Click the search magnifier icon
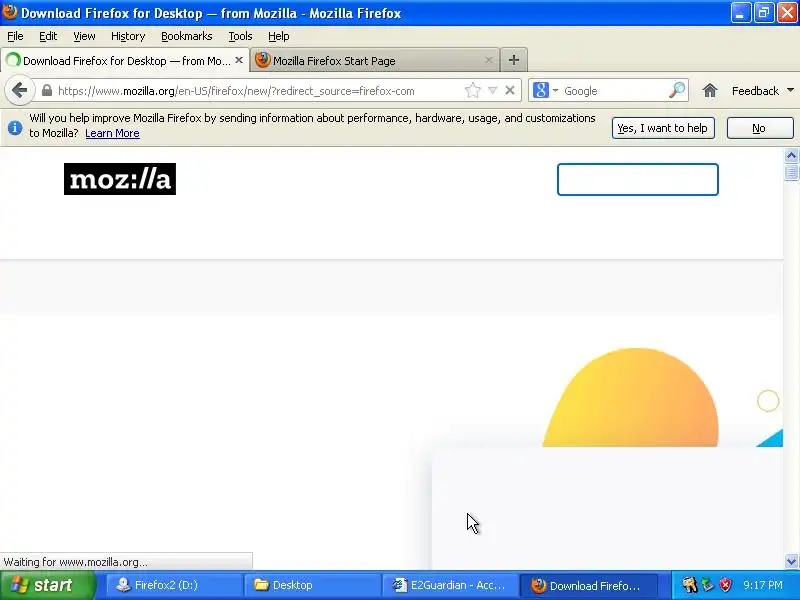 click(x=677, y=90)
